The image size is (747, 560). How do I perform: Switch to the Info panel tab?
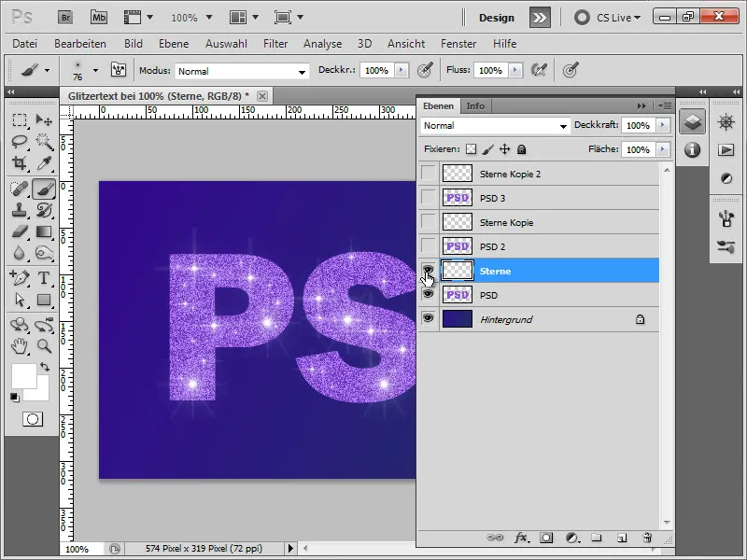pyautogui.click(x=475, y=105)
